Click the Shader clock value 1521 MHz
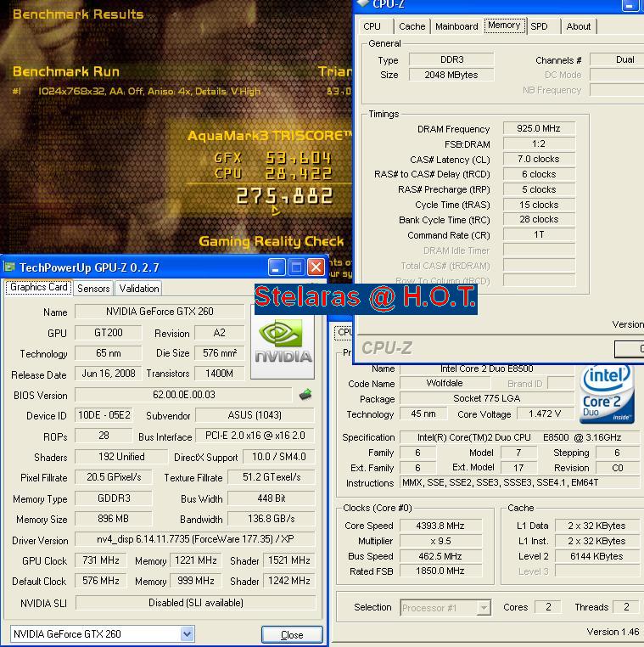The height and width of the screenshot is (647, 644). pyautogui.click(x=288, y=560)
